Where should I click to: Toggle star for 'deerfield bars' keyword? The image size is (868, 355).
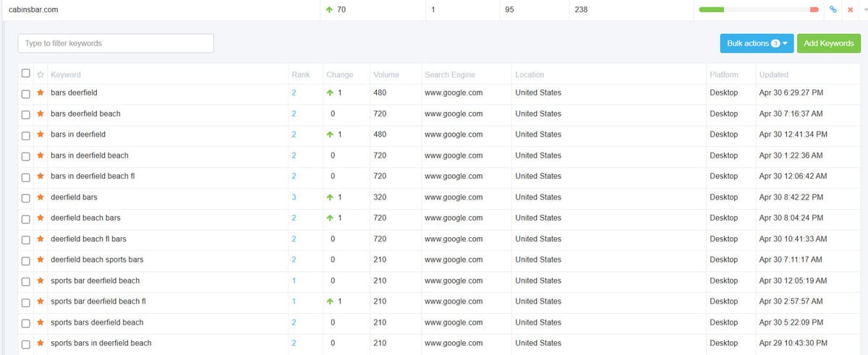click(41, 197)
